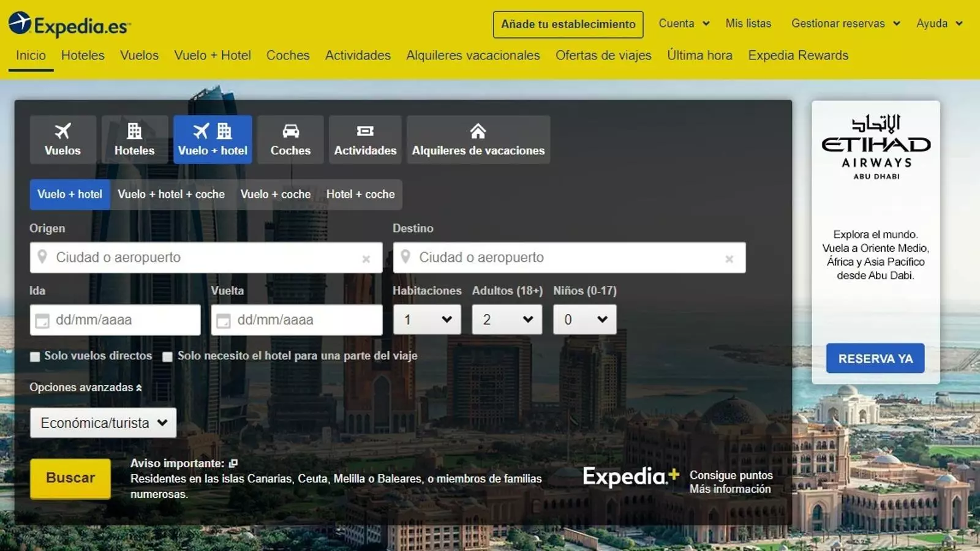Clear the Origen field with its x icon
This screenshot has height=551, width=980.
pos(366,259)
